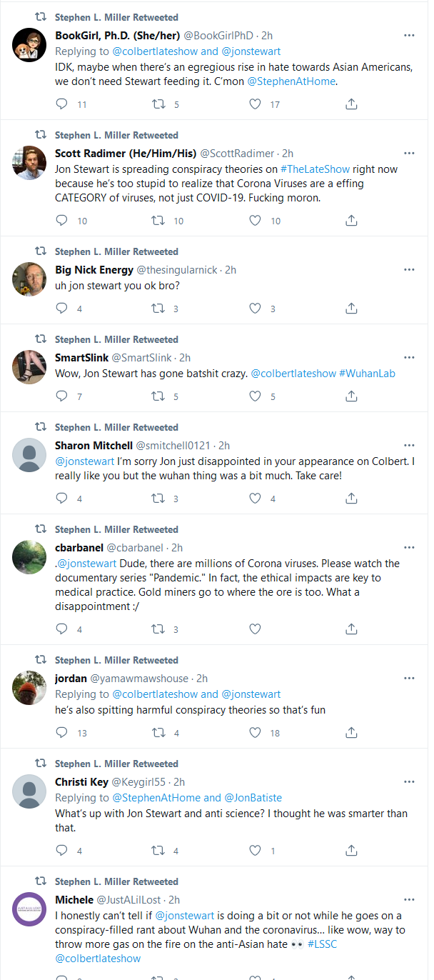Open more options on Scott Radimer's tweet

(x=409, y=154)
